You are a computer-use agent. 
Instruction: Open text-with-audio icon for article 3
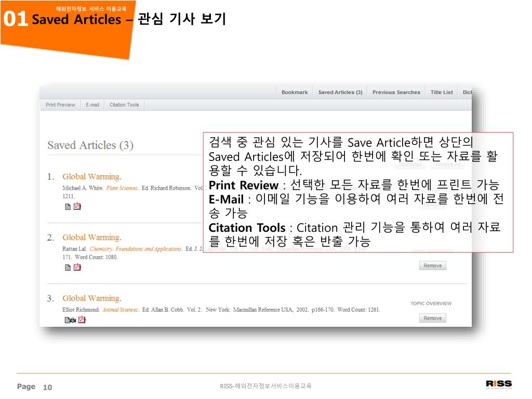70,320
